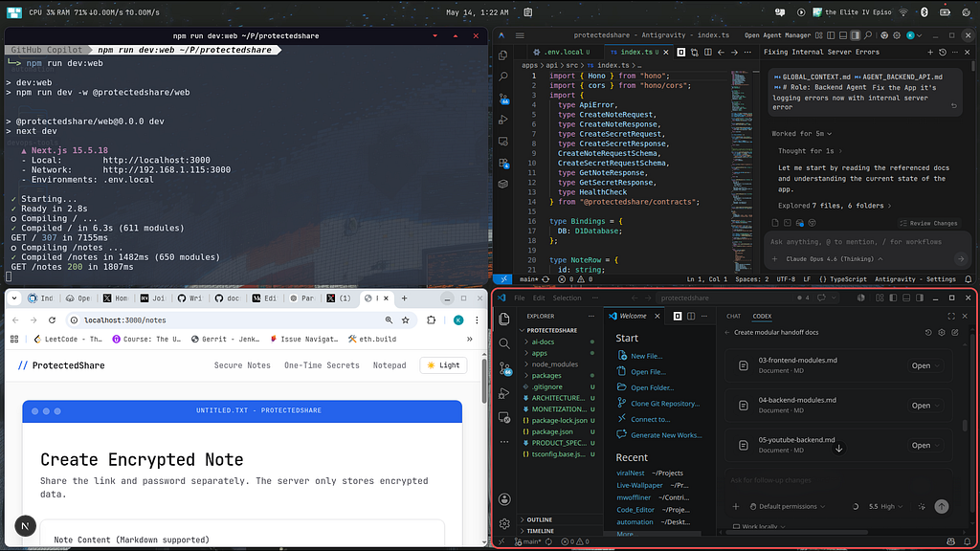Open Search in the Antigravity activity bar
Screen dimensions: 980x551
[503, 77]
